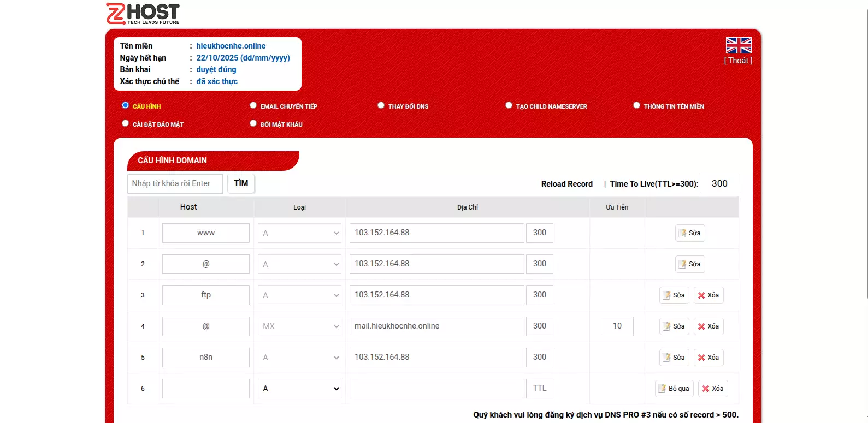Click the Reload Record link
868x423 pixels.
coord(566,184)
